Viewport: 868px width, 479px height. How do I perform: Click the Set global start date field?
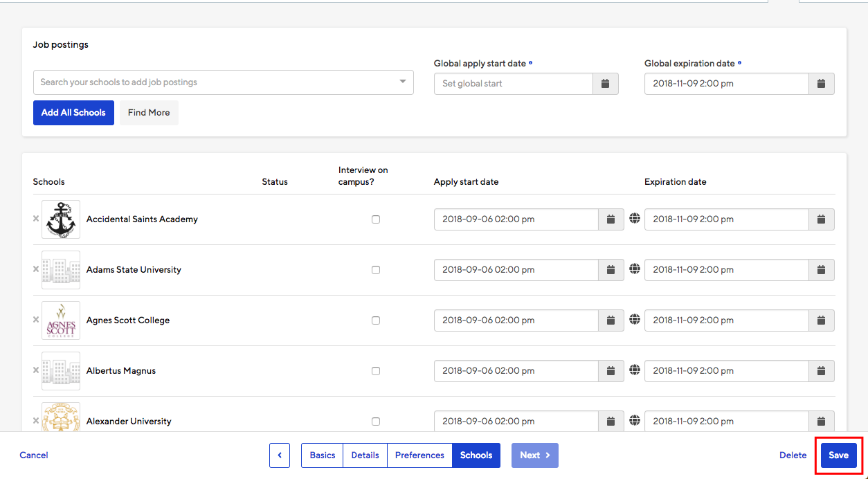[x=513, y=84]
